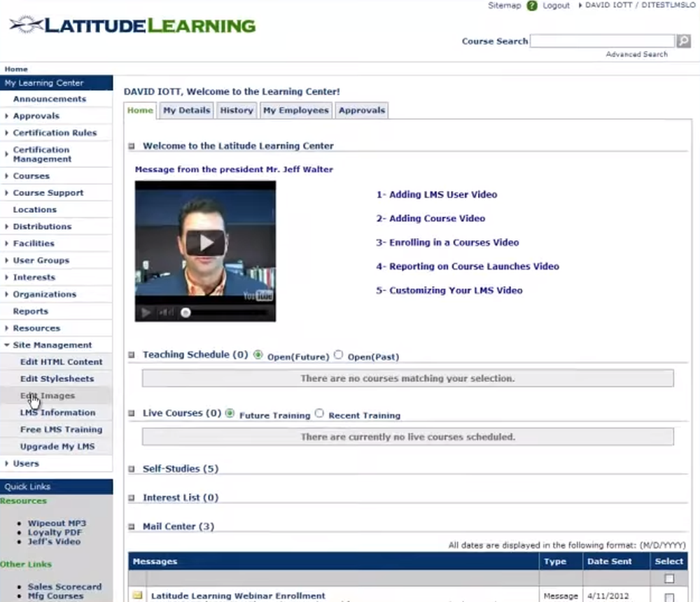The height and width of the screenshot is (602, 700).
Task: Select the Future Training radio button
Action: coord(230,414)
